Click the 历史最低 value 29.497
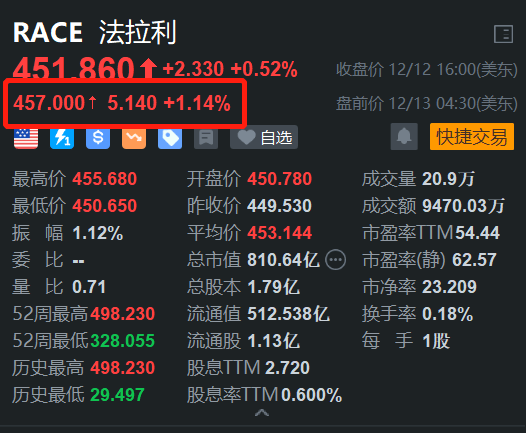 click(117, 395)
